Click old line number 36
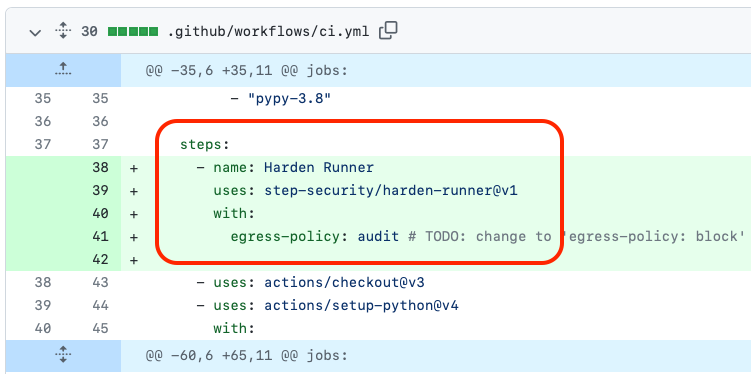The image size is (751, 374). pos(43,122)
